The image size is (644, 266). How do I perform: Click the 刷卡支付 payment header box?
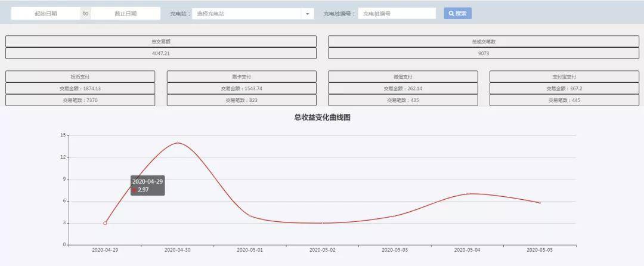241,77
